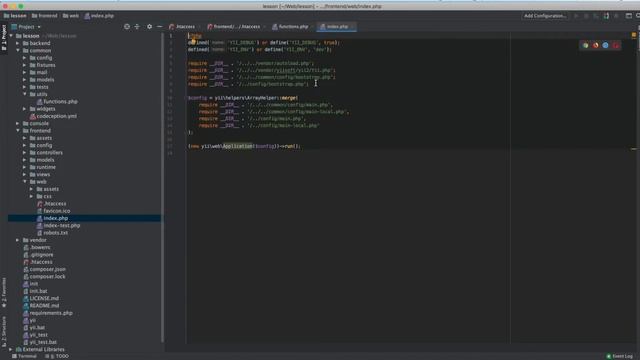The height and width of the screenshot is (360, 640).
Task: Close the index.php editor tab
Action: (352, 27)
